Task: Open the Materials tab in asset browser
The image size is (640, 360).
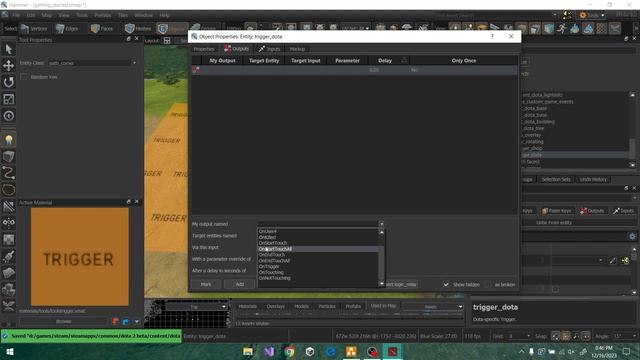Action: 248,306
